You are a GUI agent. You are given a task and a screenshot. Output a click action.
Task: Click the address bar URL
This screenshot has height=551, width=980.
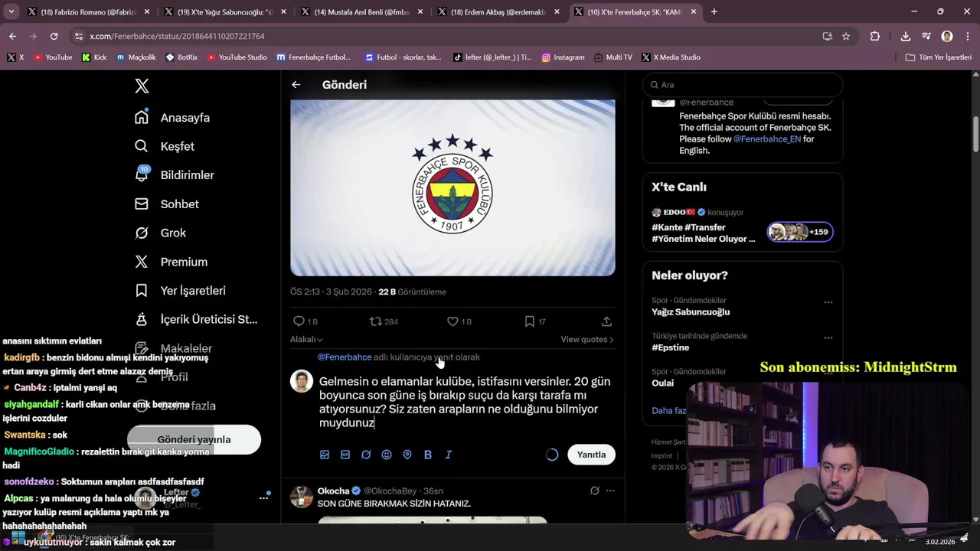(x=177, y=36)
